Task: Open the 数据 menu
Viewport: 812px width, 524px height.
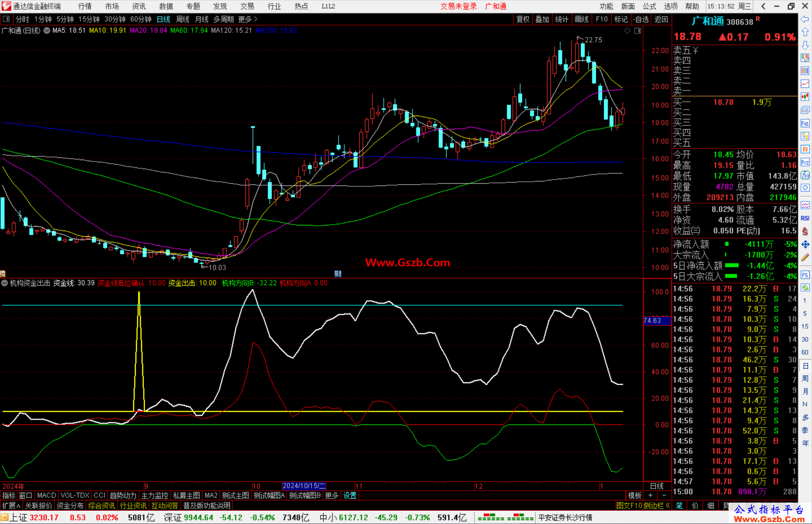Action: pos(166,6)
